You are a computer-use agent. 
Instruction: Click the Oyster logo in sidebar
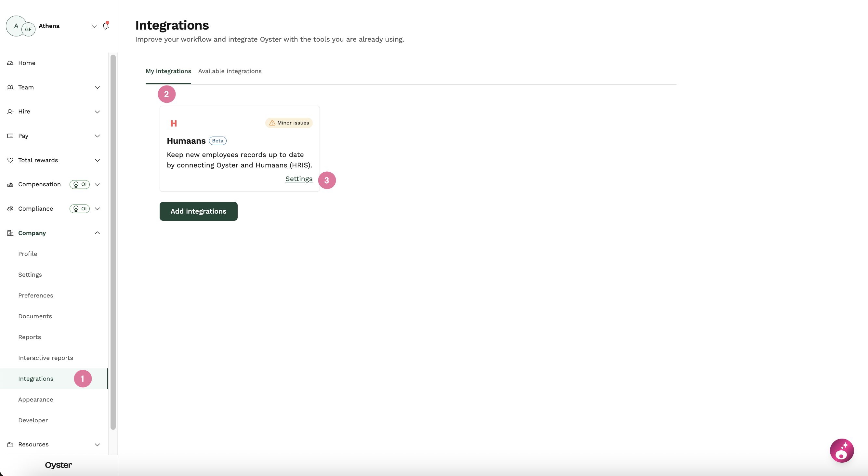[58, 465]
